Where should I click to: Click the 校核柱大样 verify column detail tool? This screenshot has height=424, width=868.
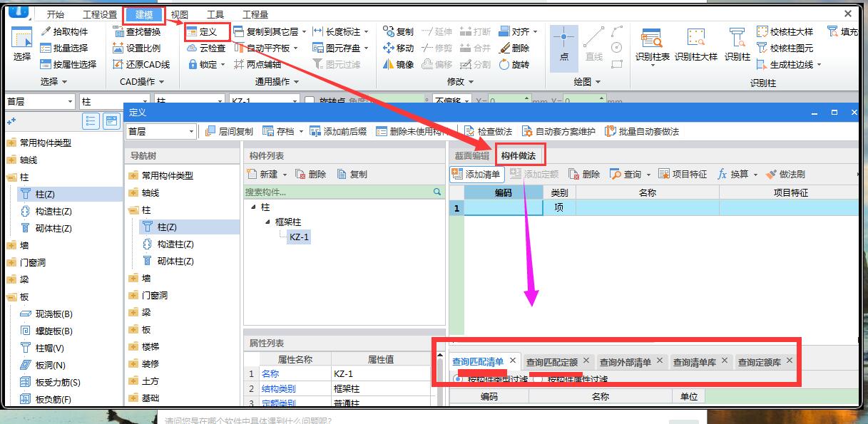click(785, 31)
